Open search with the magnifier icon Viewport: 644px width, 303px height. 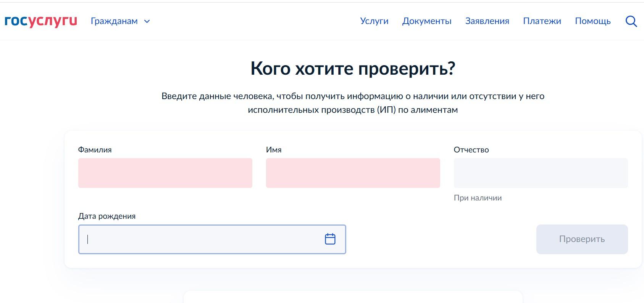click(x=631, y=21)
